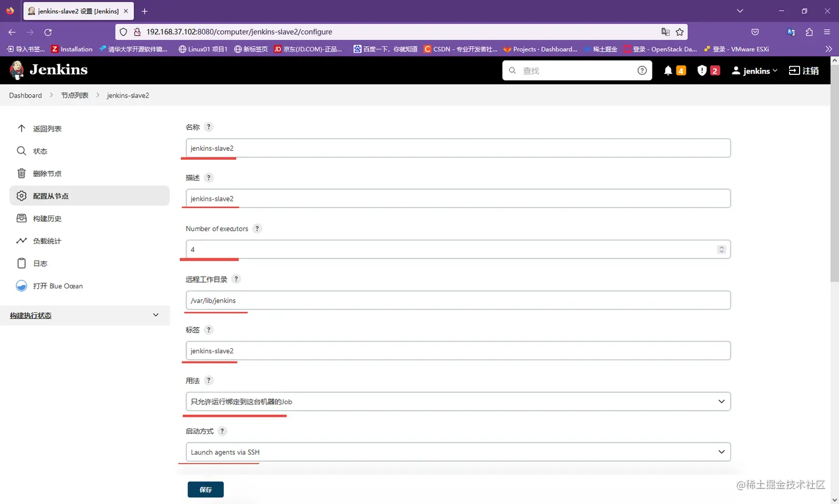Open the Projects Dashboard bookmark
This screenshot has height=504, width=839.
540,49
